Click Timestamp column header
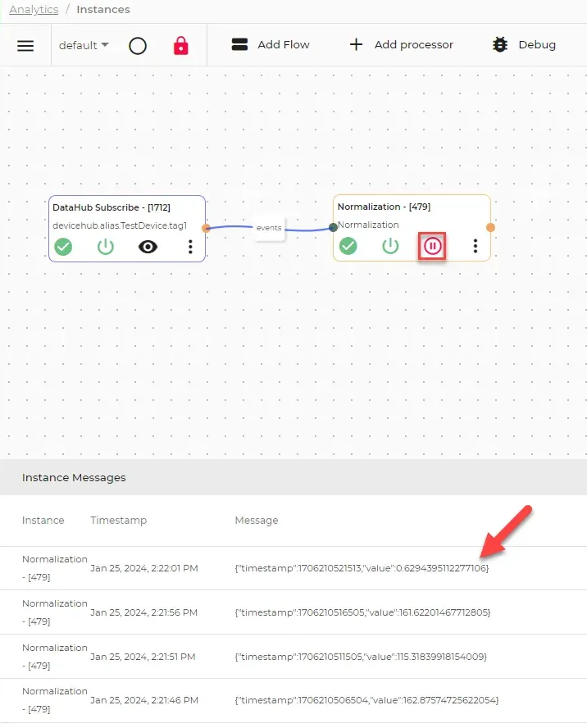Image resolution: width=587 pixels, height=728 pixels. pos(118,521)
